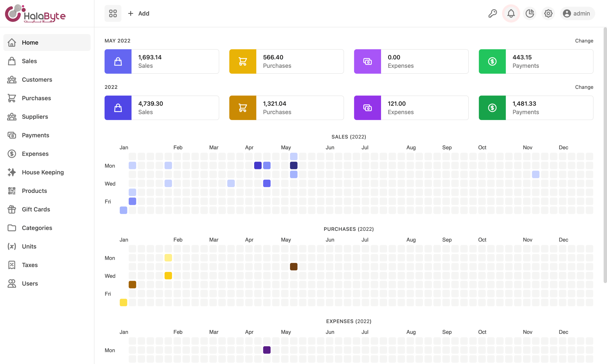Image resolution: width=607 pixels, height=364 pixels.
Task: Open the Settings gear
Action: point(548,13)
